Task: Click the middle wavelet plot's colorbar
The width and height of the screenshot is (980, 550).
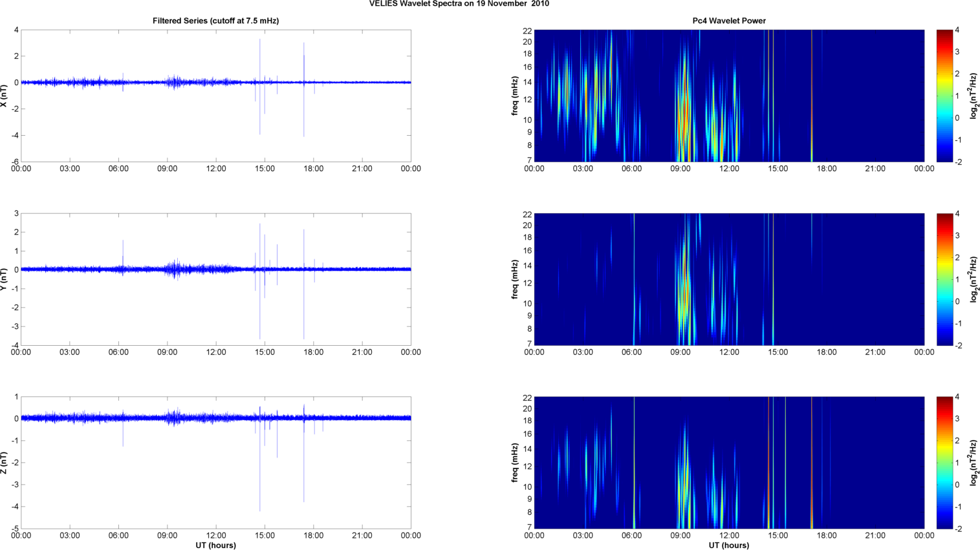Action: coord(944,279)
